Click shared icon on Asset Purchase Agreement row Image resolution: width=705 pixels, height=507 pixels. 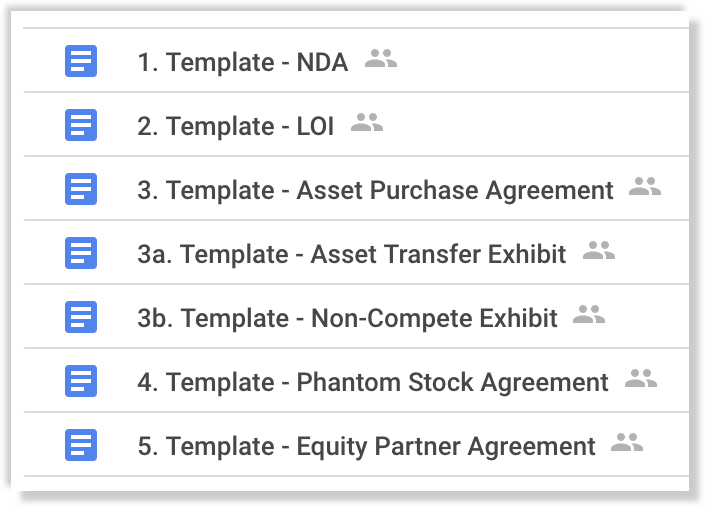pyautogui.click(x=645, y=187)
